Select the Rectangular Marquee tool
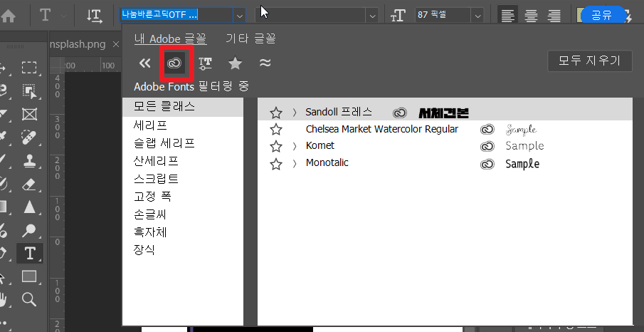This screenshot has height=332, width=644. click(29, 68)
